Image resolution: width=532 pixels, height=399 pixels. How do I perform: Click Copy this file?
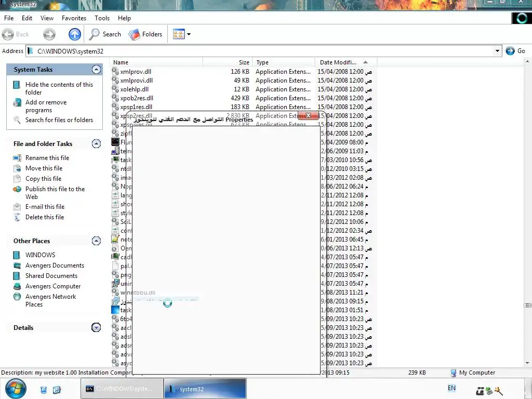pos(44,179)
